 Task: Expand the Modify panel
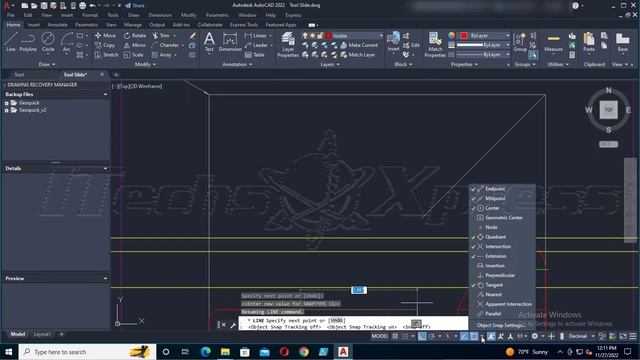[145, 64]
